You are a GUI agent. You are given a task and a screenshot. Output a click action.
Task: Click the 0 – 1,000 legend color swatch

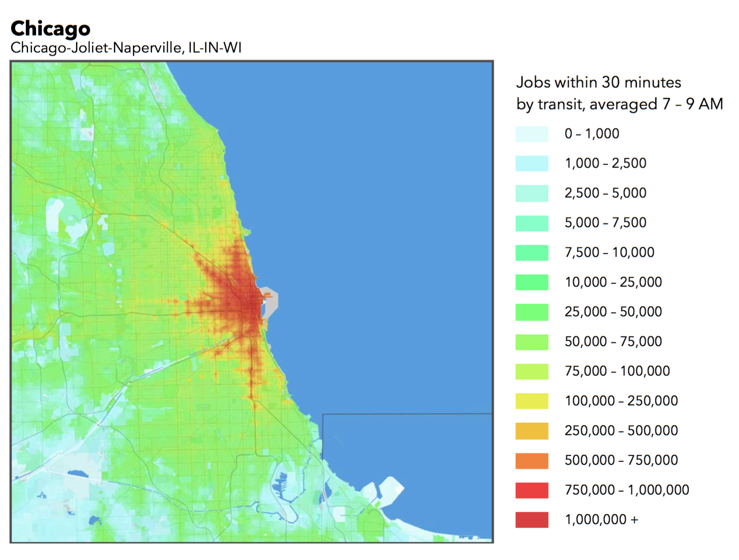[x=532, y=134]
